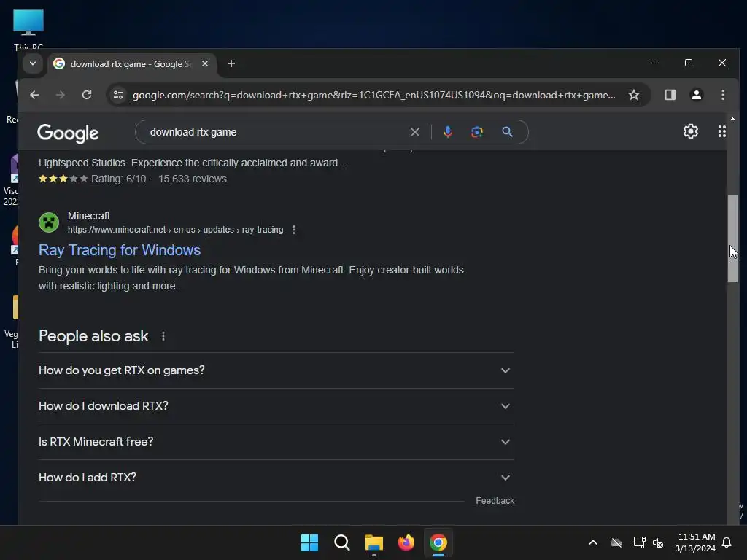Screen dimensions: 747x560
Task: Open options next to People also ask
Action: point(163,336)
